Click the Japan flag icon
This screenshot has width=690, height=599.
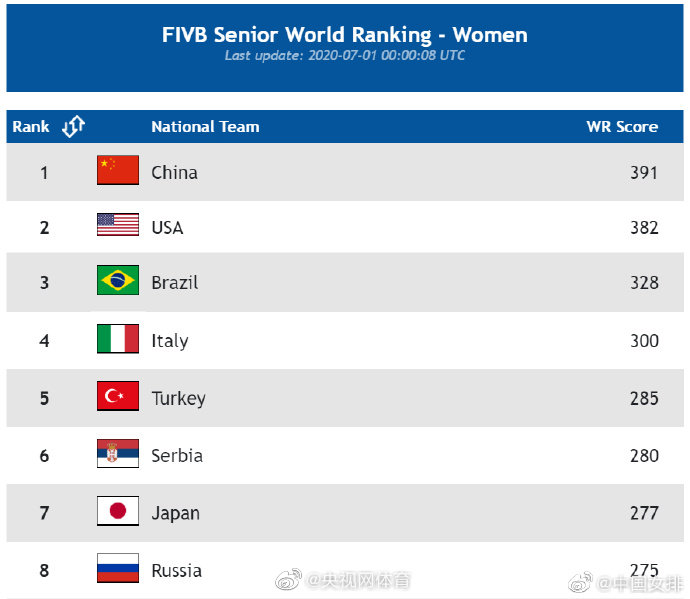click(x=118, y=511)
